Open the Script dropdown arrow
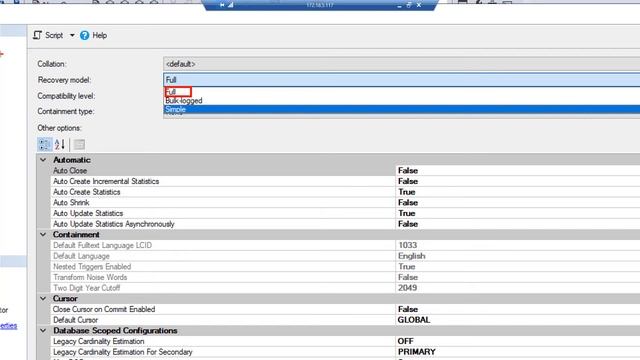The width and height of the screenshot is (640, 360). click(x=72, y=36)
